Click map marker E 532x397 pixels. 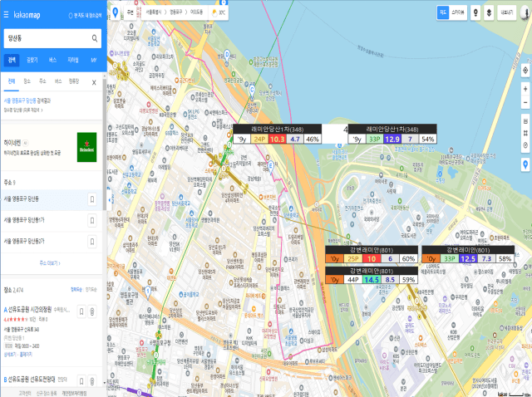coord(271,167)
